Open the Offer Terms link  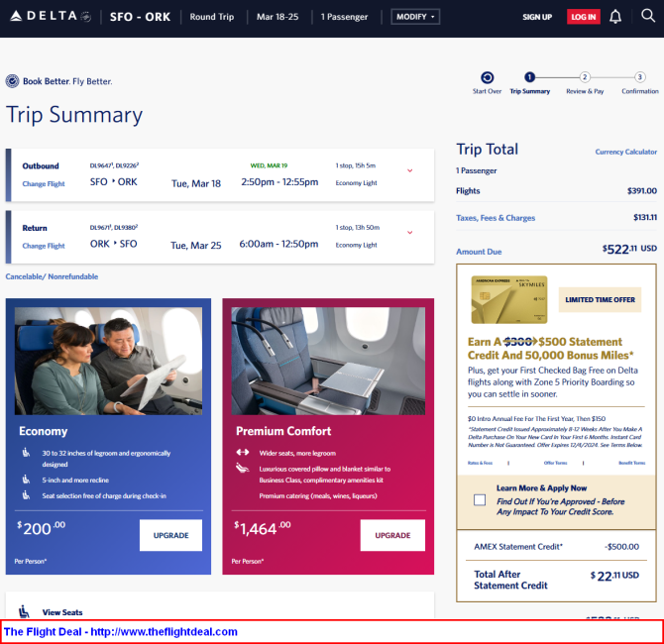pyautogui.click(x=555, y=463)
